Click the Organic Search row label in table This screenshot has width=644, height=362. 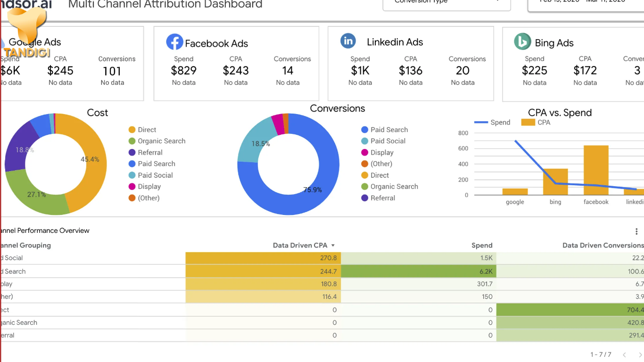pyautogui.click(x=18, y=322)
